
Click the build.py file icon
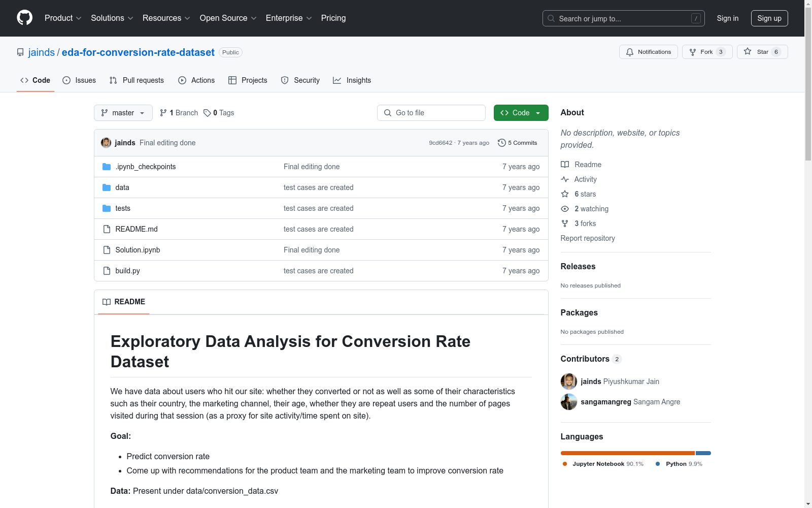107,271
